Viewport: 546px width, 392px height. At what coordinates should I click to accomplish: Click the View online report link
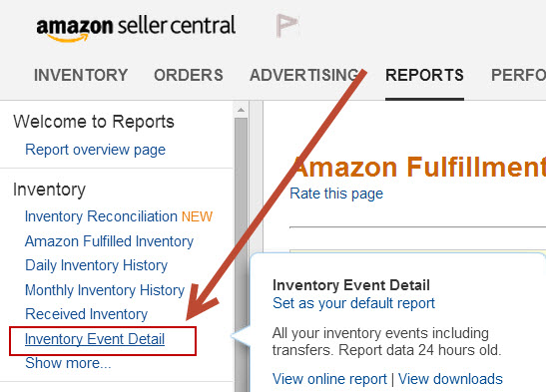[x=329, y=379]
